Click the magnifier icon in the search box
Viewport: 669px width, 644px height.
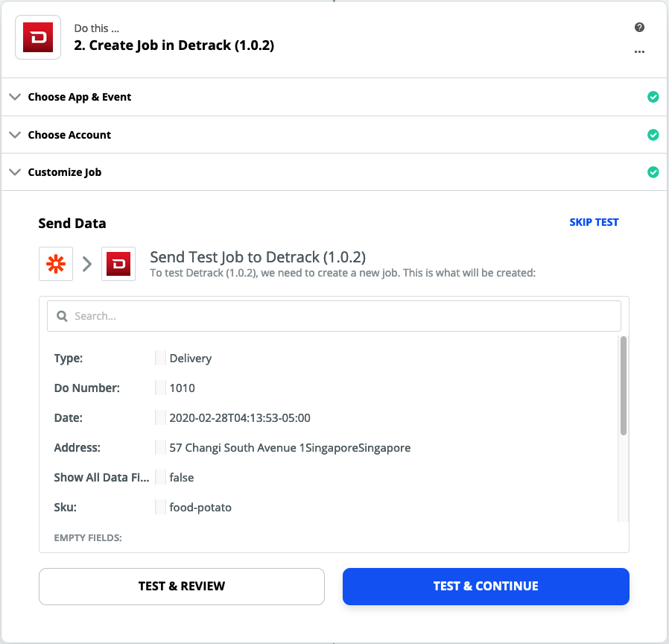[x=62, y=316]
